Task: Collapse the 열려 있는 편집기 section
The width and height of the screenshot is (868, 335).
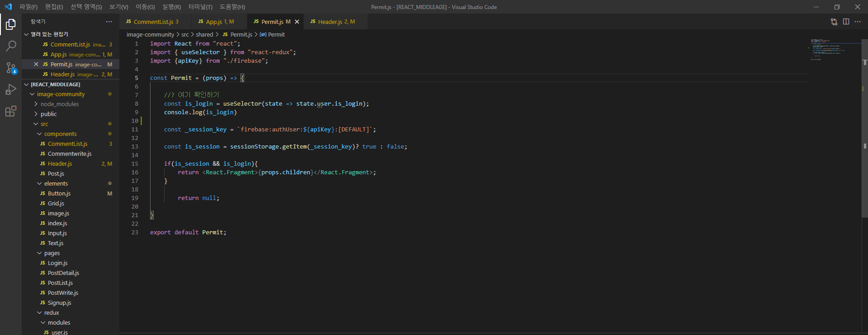Action: pos(71,34)
